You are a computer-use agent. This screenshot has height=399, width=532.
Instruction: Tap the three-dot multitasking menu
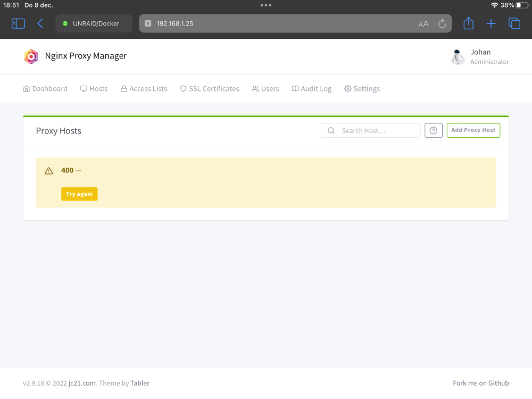[266, 5]
